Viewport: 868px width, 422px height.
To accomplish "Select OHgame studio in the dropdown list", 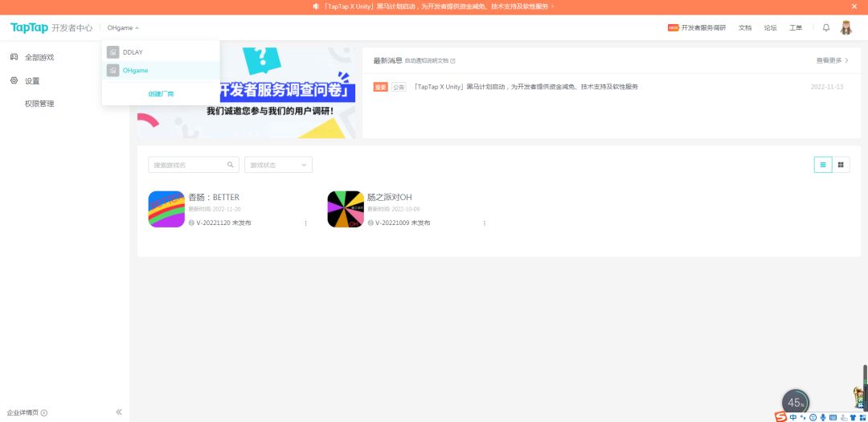I will [x=161, y=71].
